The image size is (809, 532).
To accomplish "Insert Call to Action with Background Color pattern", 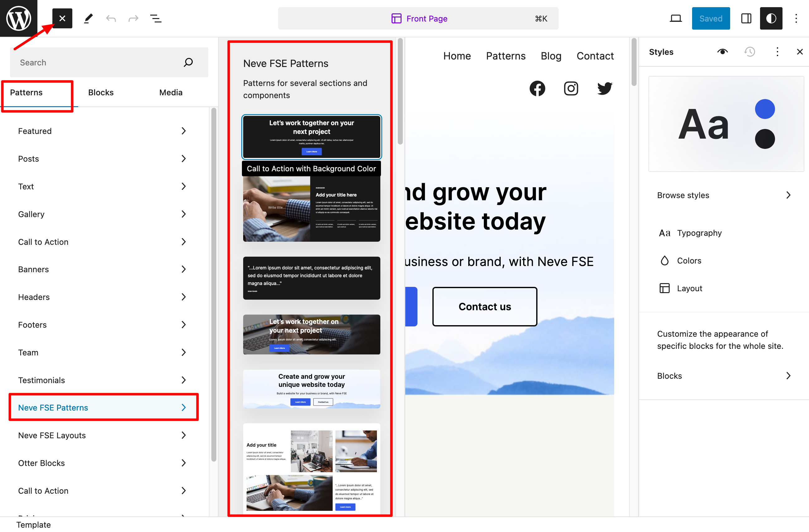I will [x=311, y=137].
